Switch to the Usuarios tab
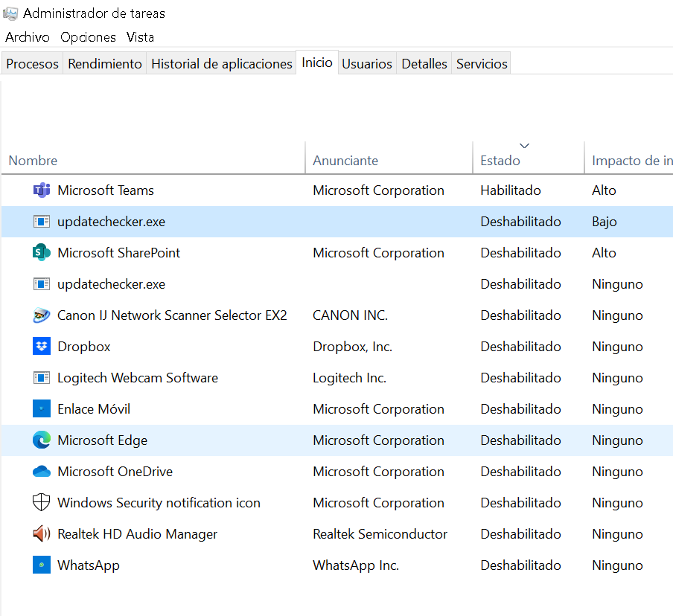Image resolution: width=673 pixels, height=616 pixels. [367, 63]
